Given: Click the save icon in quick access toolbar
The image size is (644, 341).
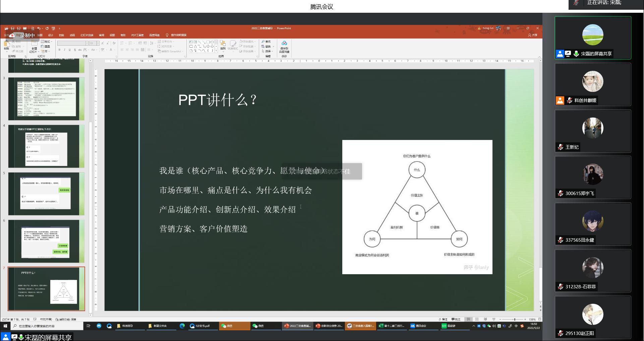Looking at the screenshot, I should [x=12, y=29].
